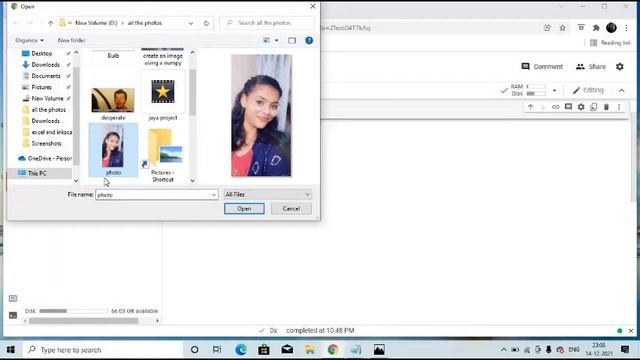The width and height of the screenshot is (640, 360).
Task: Toggle the preview pane button
Action: (292, 40)
